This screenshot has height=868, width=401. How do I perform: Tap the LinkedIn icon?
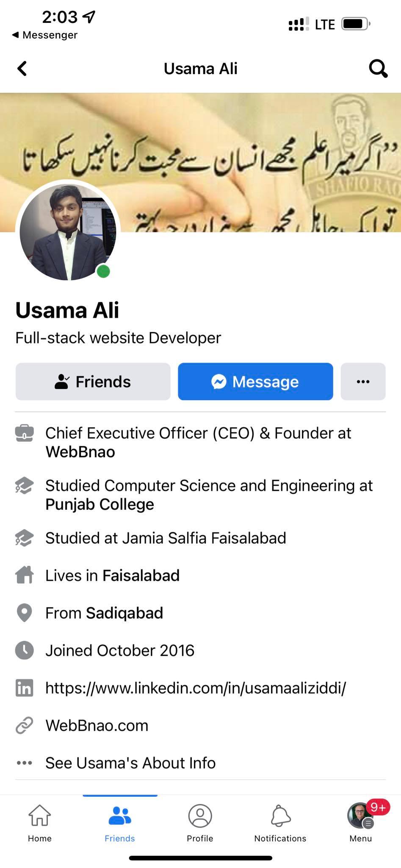(x=24, y=688)
